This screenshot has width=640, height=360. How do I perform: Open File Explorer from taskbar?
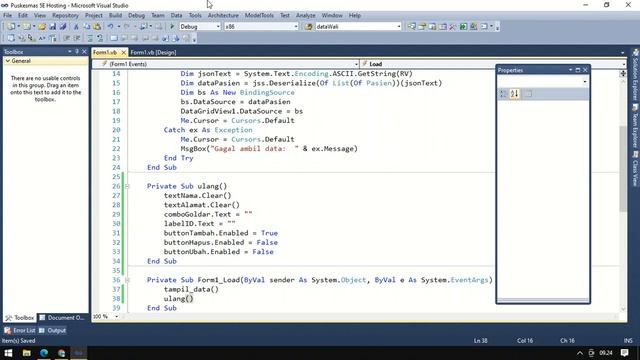pos(27,353)
